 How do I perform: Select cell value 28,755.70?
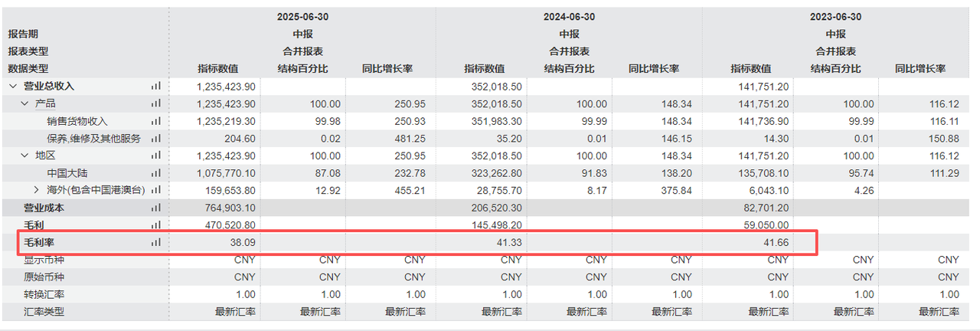pyautogui.click(x=501, y=190)
